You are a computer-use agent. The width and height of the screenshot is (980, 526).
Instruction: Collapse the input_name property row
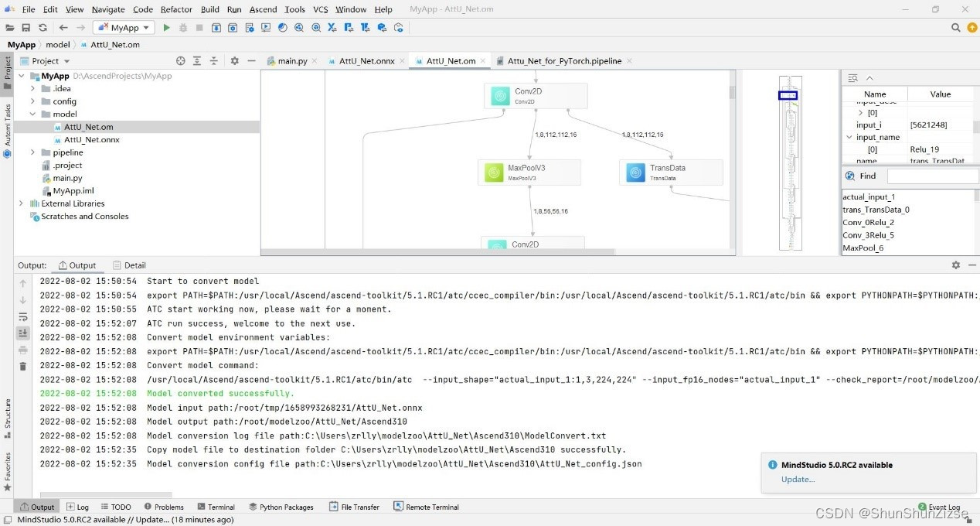pos(849,137)
